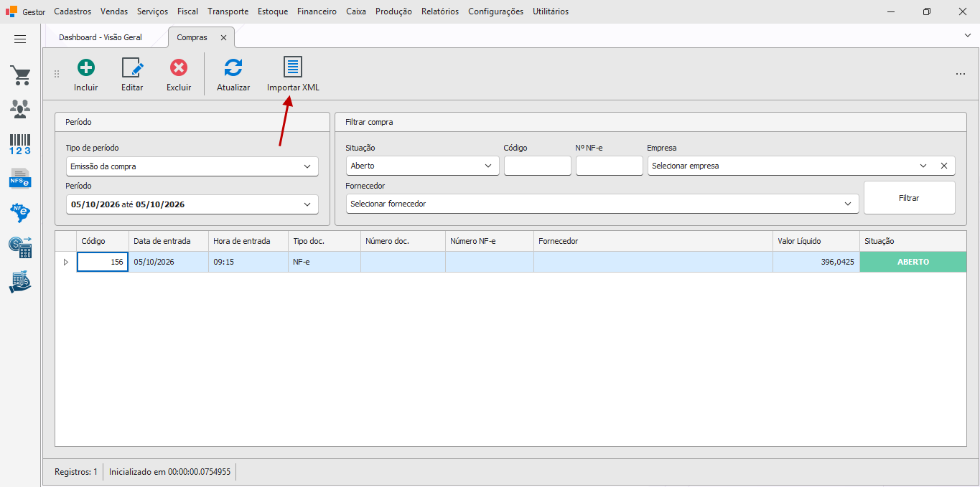Sort by Número NF-e column header
980x487 pixels.
click(x=490, y=241)
